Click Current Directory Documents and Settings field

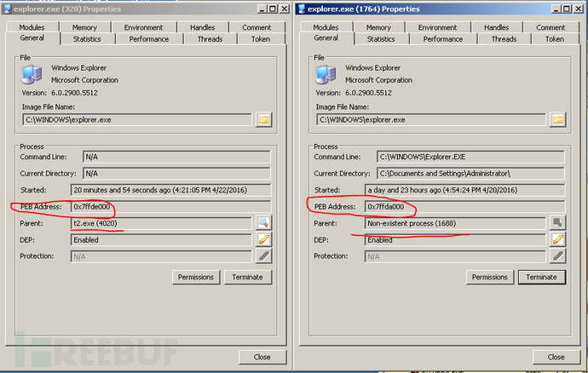click(470, 173)
